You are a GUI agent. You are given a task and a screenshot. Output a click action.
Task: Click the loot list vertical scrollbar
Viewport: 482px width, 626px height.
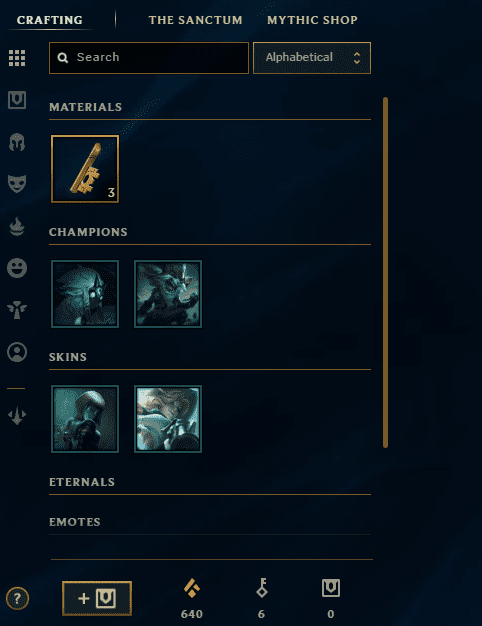coord(385,272)
